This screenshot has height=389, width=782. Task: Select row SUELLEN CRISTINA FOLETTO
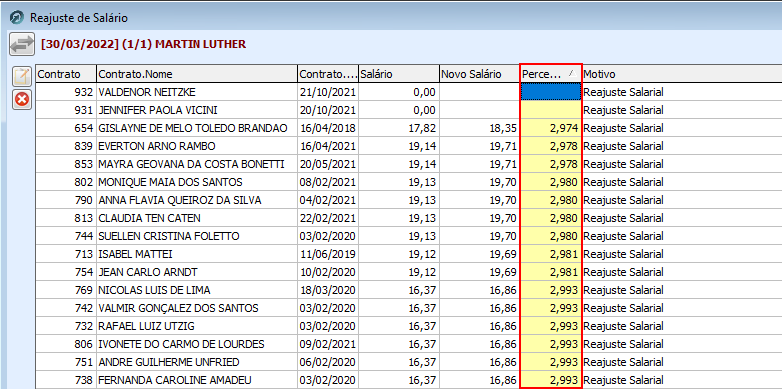coord(409,236)
